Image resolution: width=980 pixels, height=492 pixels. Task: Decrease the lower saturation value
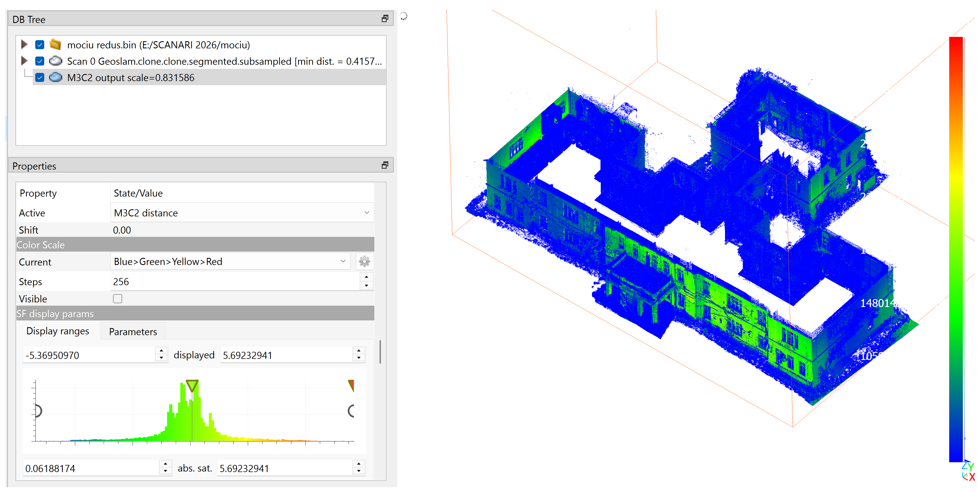tap(165, 471)
